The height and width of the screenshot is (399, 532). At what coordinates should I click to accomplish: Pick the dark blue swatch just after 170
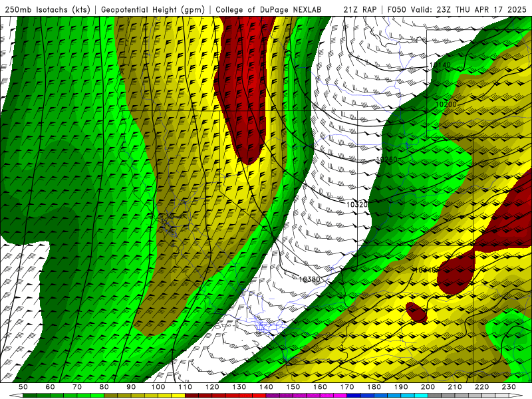pos(354,396)
